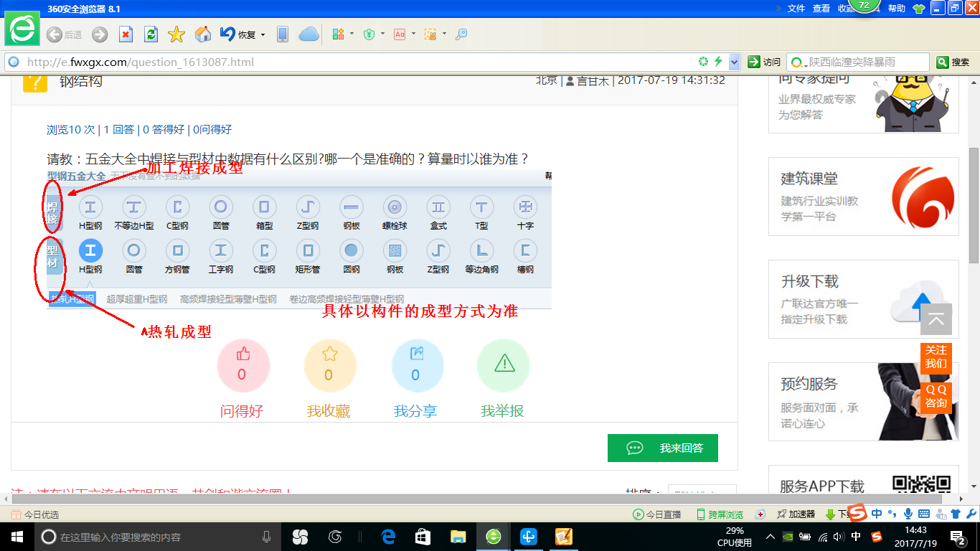Go to the home page via house icon
The width and height of the screenshot is (980, 551).
coord(203,34)
